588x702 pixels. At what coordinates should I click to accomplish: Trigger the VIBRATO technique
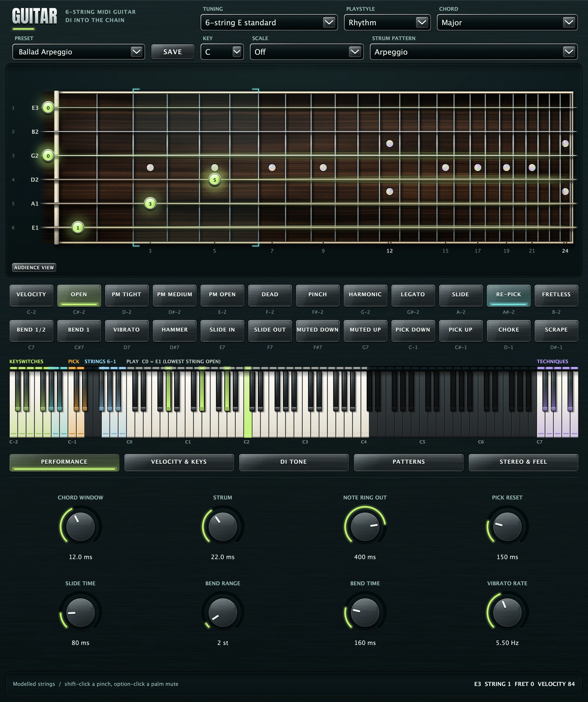pyautogui.click(x=127, y=331)
